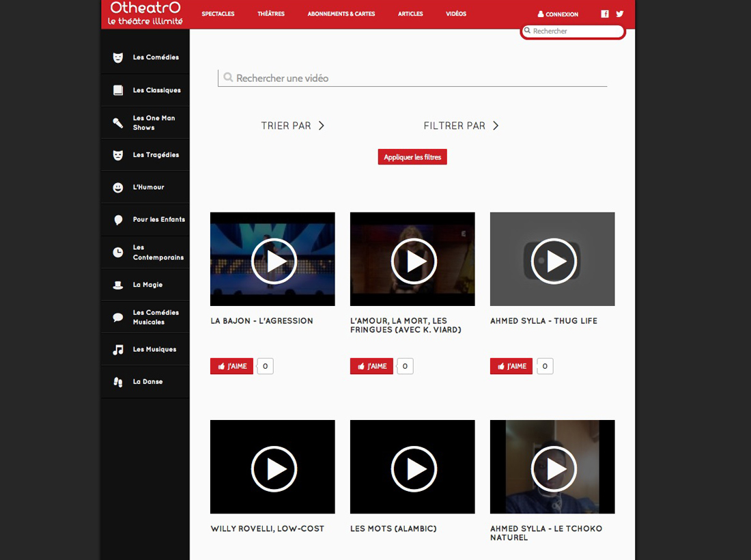The image size is (751, 560).
Task: Expand the TRIER PAR sorting options
Action: pyautogui.click(x=293, y=126)
